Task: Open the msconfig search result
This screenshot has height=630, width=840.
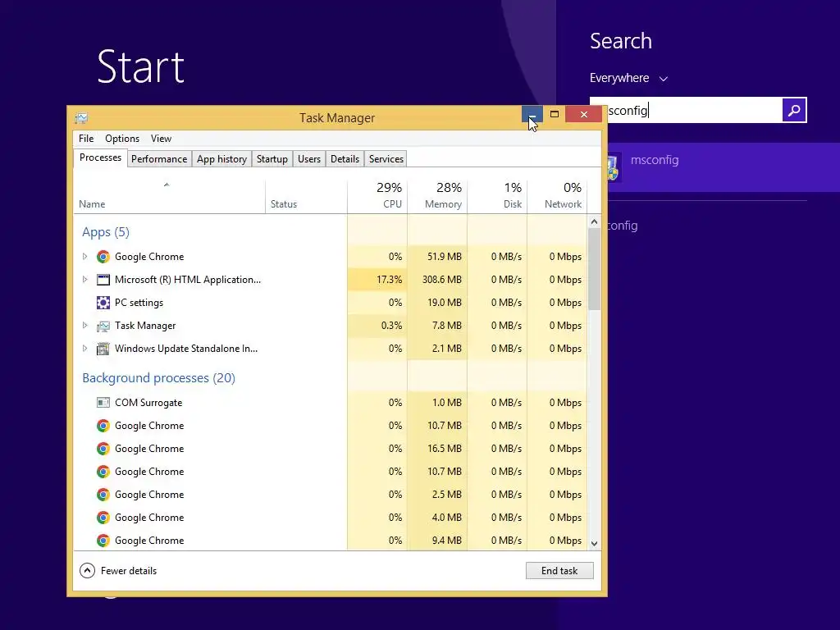Action: (x=724, y=167)
